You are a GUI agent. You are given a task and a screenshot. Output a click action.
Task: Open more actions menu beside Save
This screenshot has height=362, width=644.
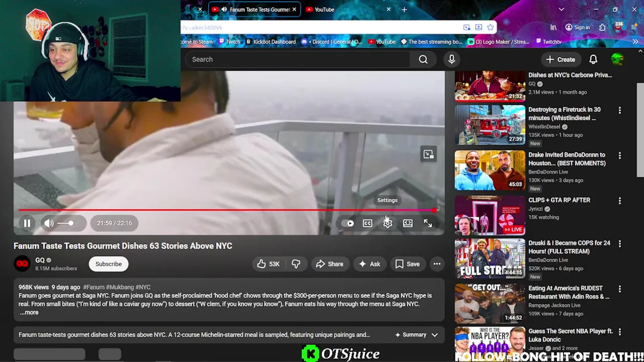(x=437, y=264)
